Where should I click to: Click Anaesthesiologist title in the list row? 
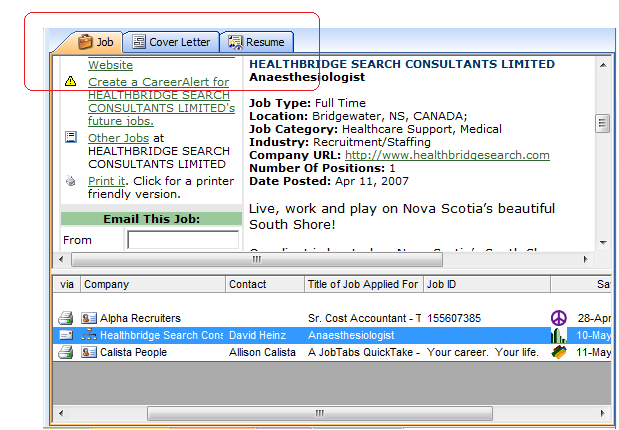tap(351, 335)
